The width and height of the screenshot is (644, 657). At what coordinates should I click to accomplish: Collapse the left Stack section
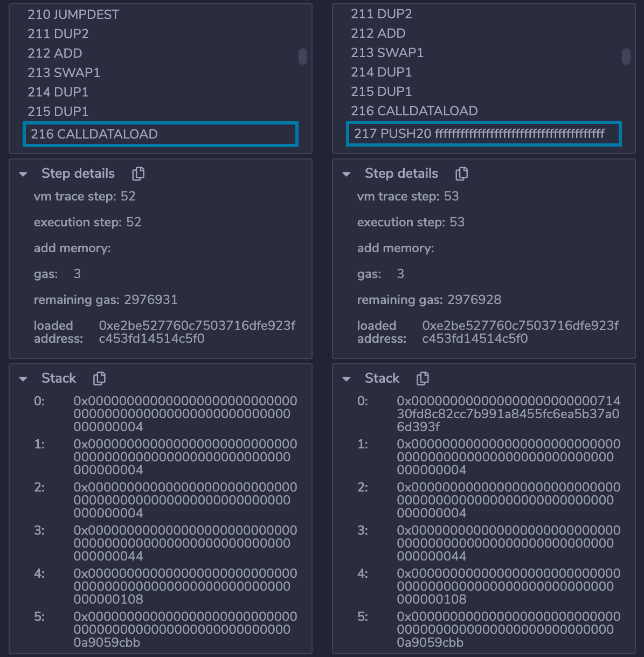[x=23, y=379]
